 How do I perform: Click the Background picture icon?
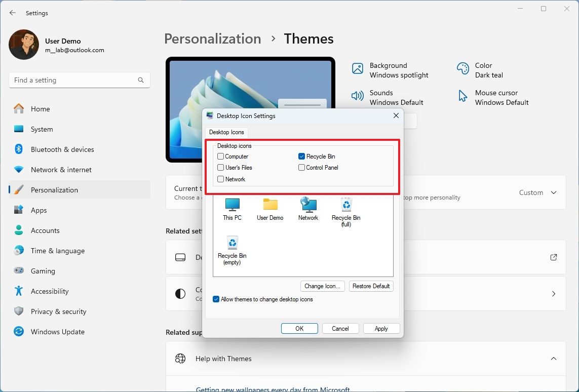358,69
